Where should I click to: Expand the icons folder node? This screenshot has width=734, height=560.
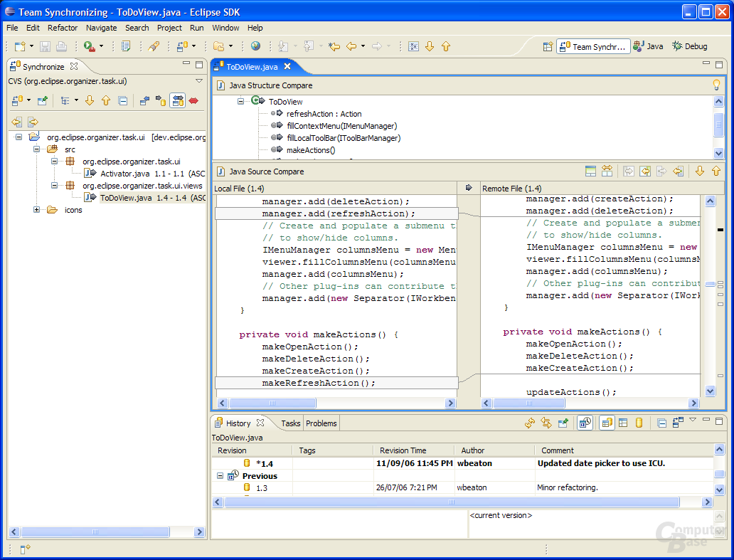(x=36, y=210)
